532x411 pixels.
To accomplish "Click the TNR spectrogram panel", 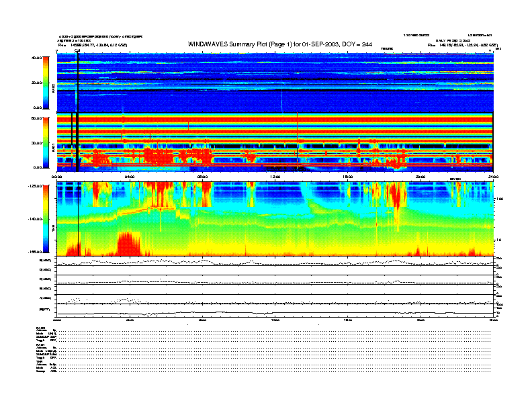I will coord(275,219).
